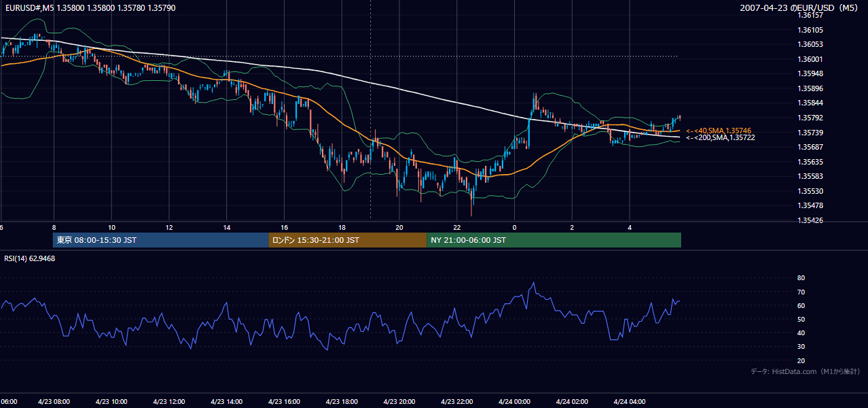This screenshot has height=408, width=868.
Task: Click the 4/23 14:00 time axis label
Action: pyautogui.click(x=227, y=402)
